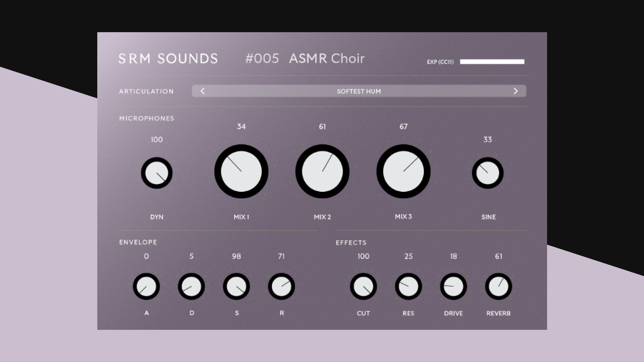This screenshot has width=644, height=362.
Task: Click the Sustain knob showing 98
Action: (236, 287)
